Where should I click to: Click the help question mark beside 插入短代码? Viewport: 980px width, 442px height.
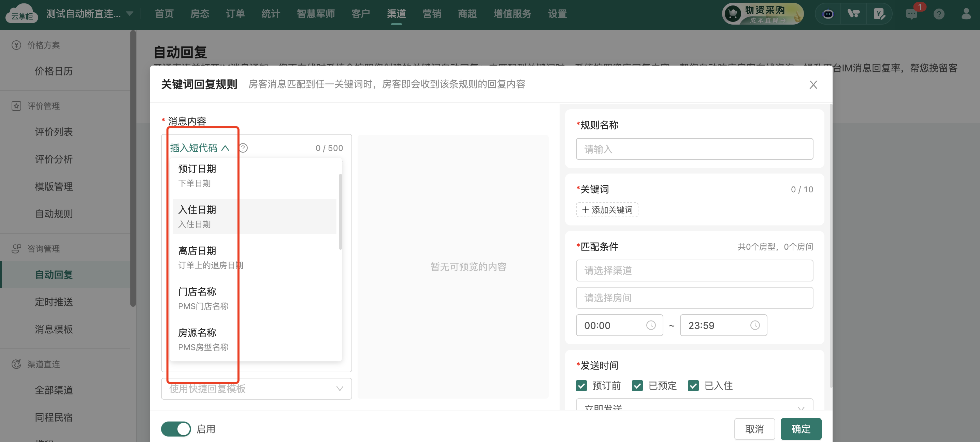(244, 148)
